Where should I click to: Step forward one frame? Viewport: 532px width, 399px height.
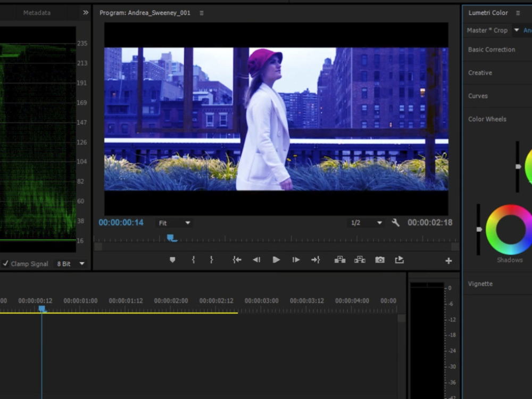coord(296,260)
